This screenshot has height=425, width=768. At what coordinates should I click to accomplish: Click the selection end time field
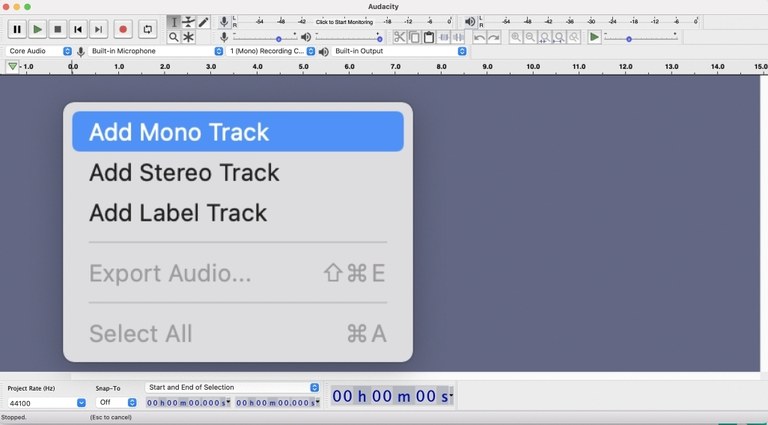point(278,403)
